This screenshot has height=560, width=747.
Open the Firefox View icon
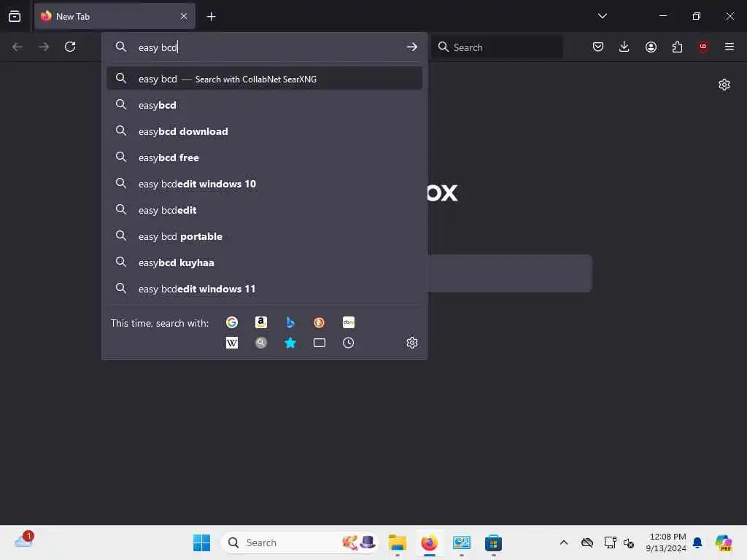pos(15,16)
